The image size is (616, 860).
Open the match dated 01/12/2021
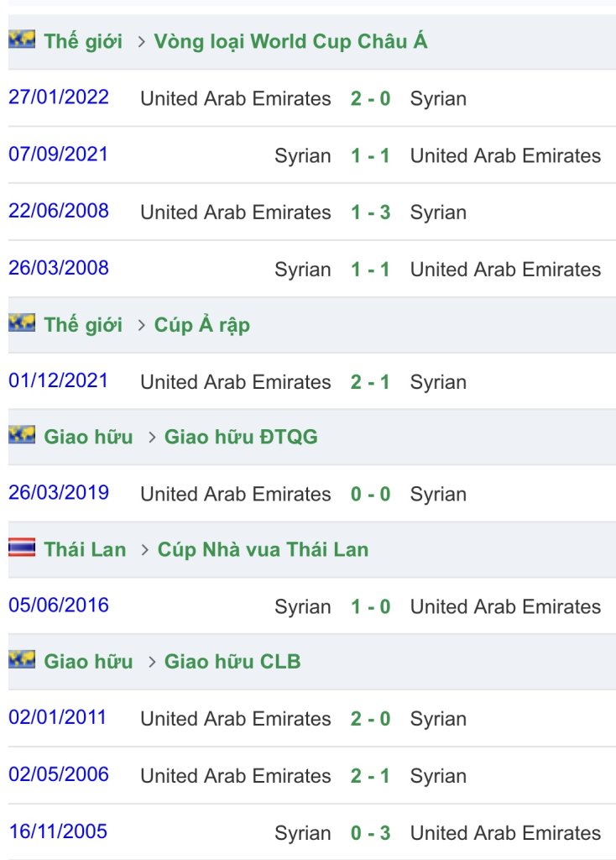pos(59,380)
